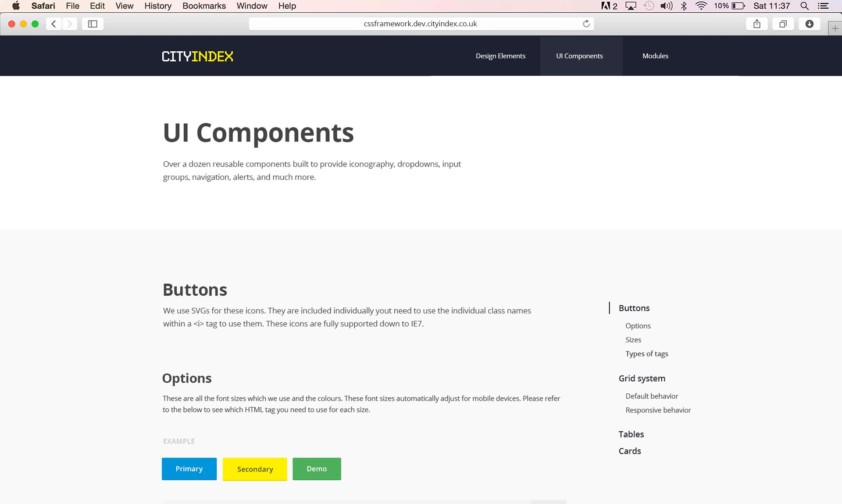
Task: Open the Bookmarks menu
Action: click(204, 6)
